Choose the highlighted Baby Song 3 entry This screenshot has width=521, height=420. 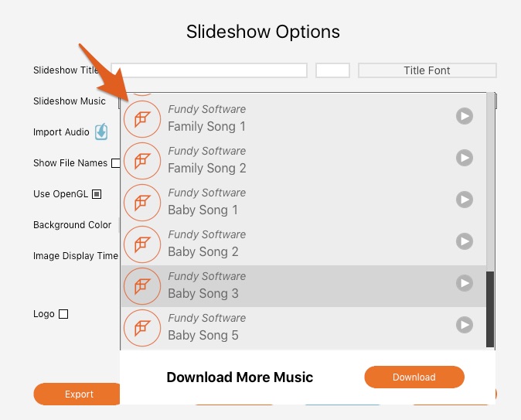point(304,286)
